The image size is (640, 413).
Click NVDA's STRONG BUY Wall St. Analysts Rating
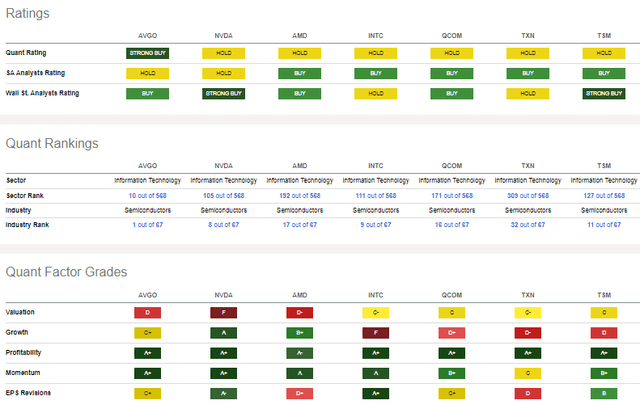pos(224,93)
